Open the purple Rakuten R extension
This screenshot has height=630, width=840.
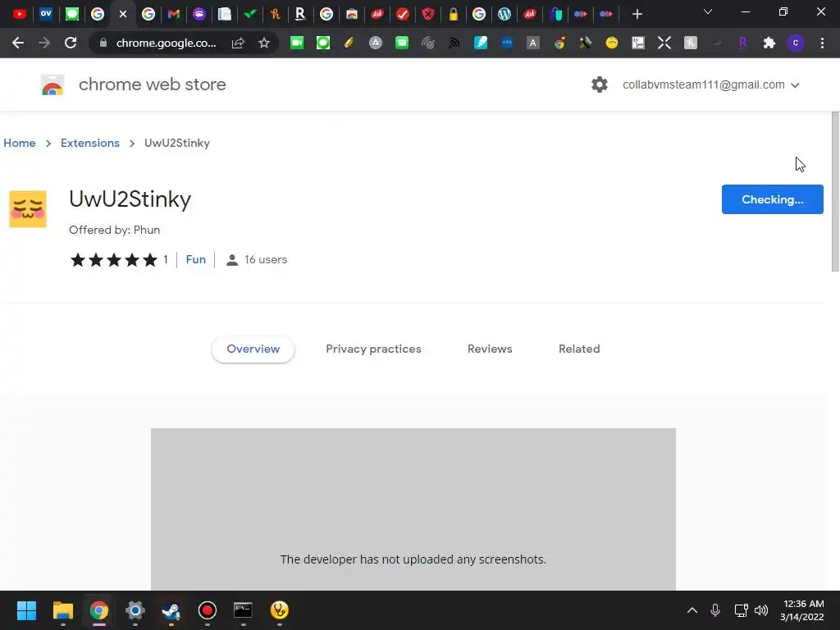tap(742, 43)
